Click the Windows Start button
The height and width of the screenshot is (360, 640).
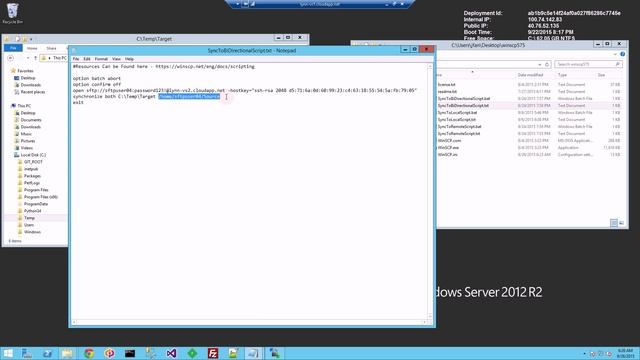(8, 353)
